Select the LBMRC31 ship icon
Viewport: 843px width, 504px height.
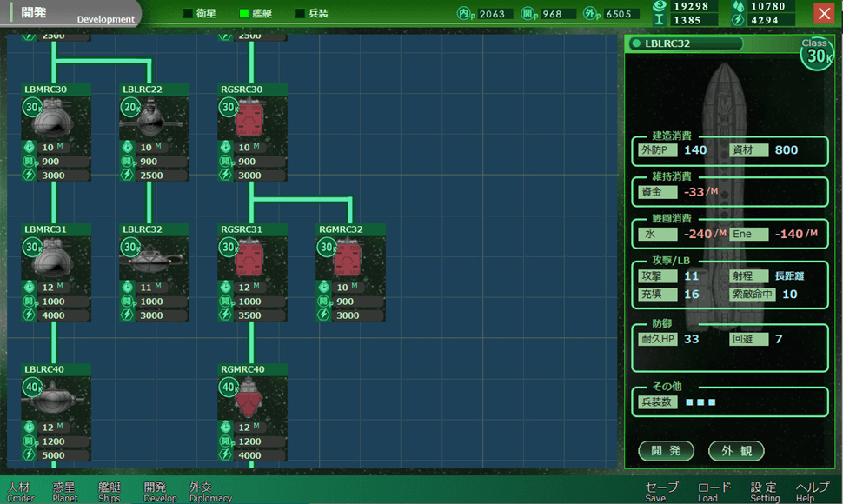coord(56,258)
